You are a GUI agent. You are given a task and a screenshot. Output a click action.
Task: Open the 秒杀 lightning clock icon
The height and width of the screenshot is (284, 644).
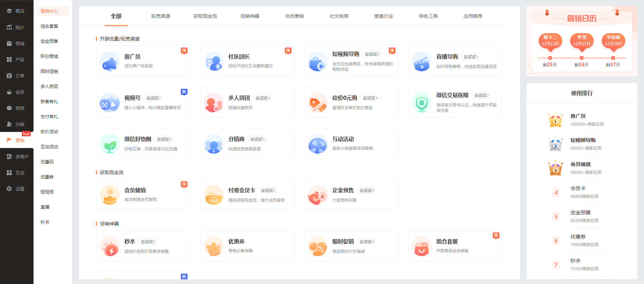[x=110, y=246]
